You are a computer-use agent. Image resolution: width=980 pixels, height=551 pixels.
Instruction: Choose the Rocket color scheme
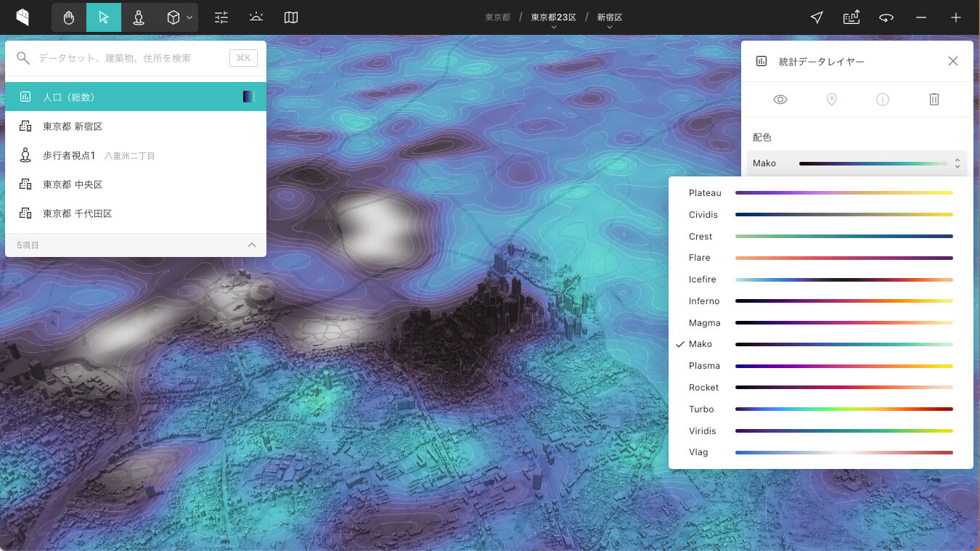click(x=820, y=388)
